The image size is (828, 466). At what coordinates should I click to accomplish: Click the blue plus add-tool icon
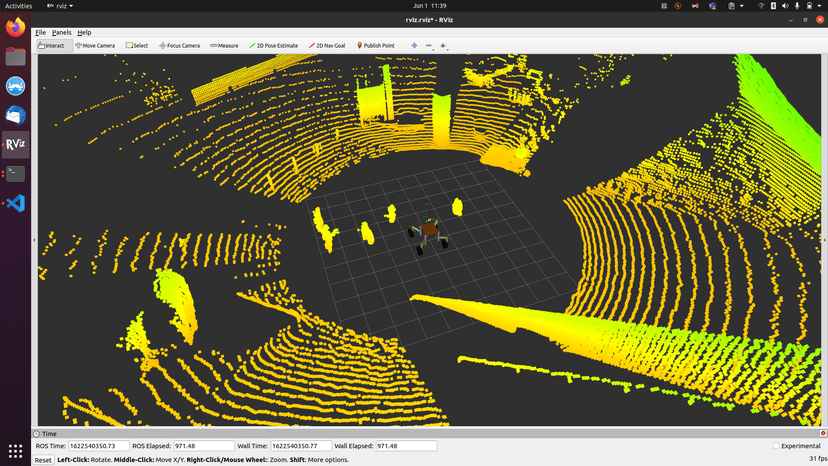[x=414, y=45]
